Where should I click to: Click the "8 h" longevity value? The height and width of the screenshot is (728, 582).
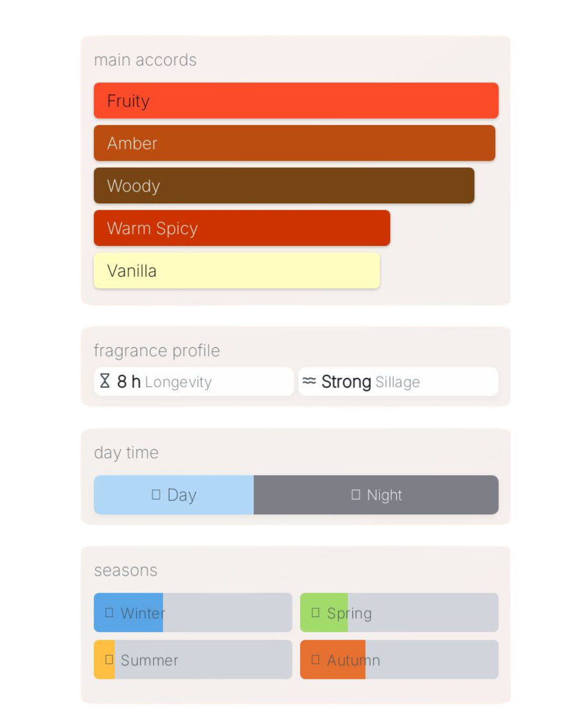[x=129, y=382]
